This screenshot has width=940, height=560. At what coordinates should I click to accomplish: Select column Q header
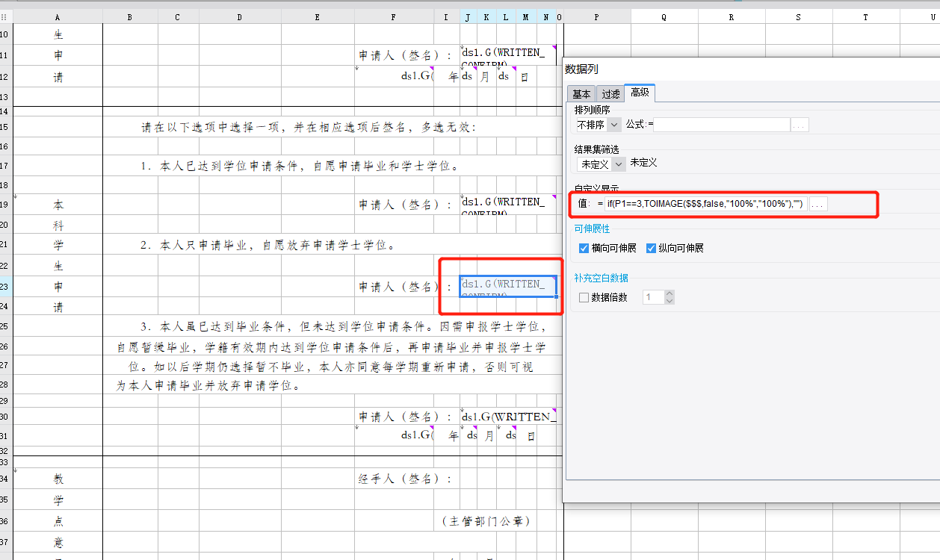pyautogui.click(x=664, y=16)
